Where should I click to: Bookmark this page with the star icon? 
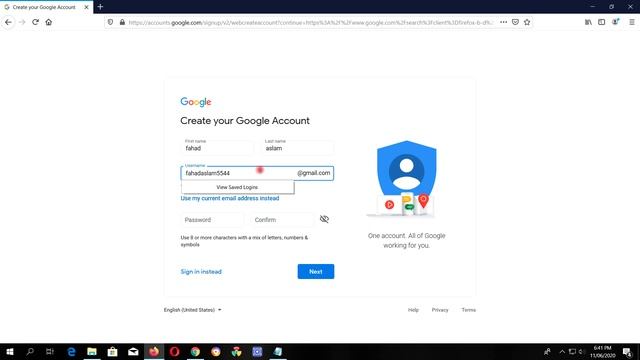point(527,22)
